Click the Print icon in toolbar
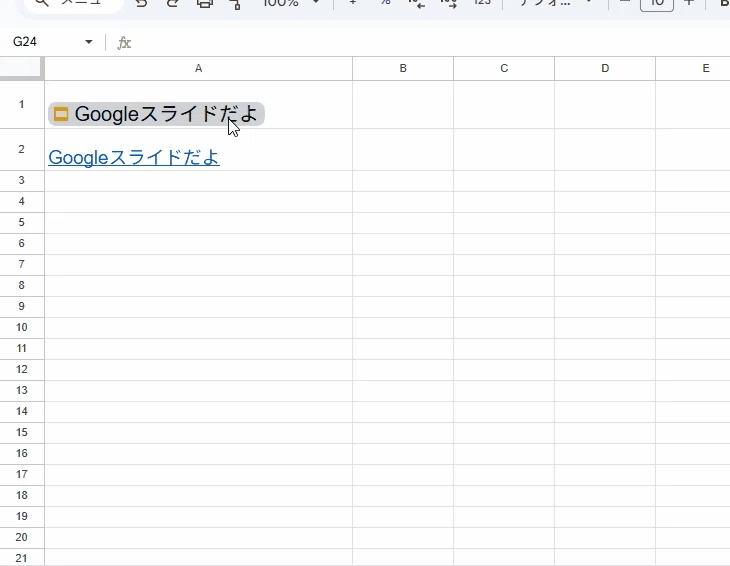This screenshot has height=566, width=730. [205, 3]
